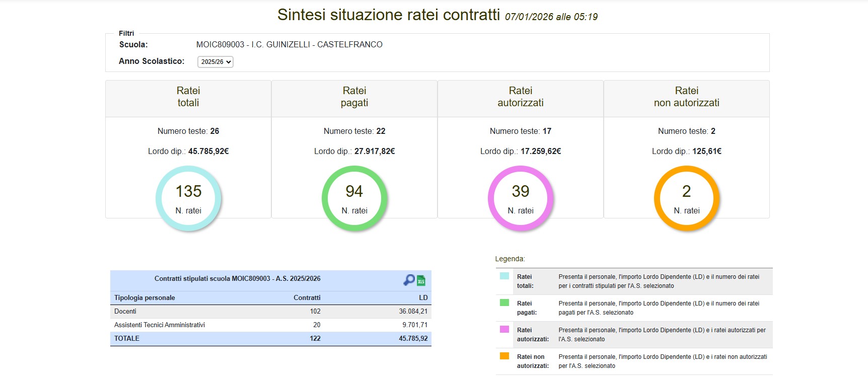Click the orange circle showing 2 ratei
This screenshot has width=868, height=377.
687,198
